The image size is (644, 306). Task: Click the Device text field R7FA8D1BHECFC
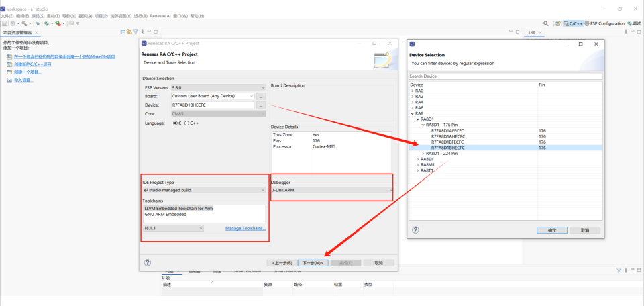(213, 105)
